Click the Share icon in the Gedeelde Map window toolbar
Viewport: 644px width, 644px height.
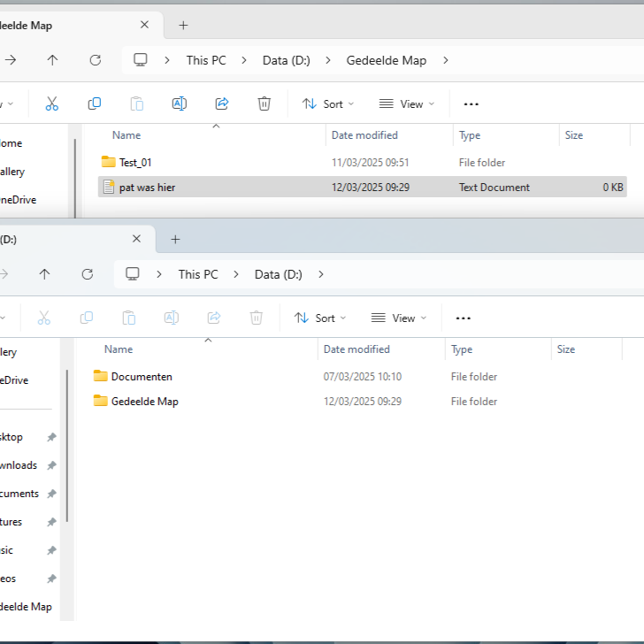(x=222, y=103)
